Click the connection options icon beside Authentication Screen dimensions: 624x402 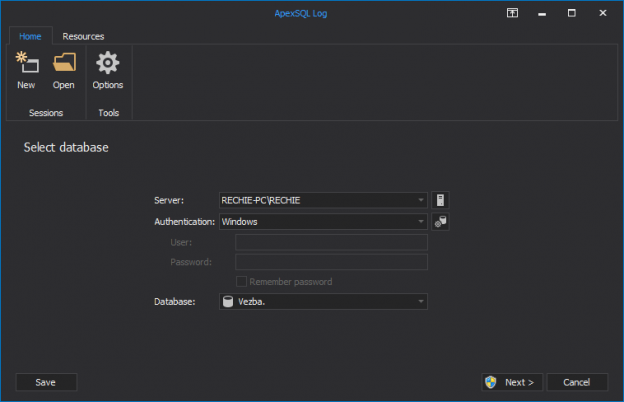click(x=440, y=222)
